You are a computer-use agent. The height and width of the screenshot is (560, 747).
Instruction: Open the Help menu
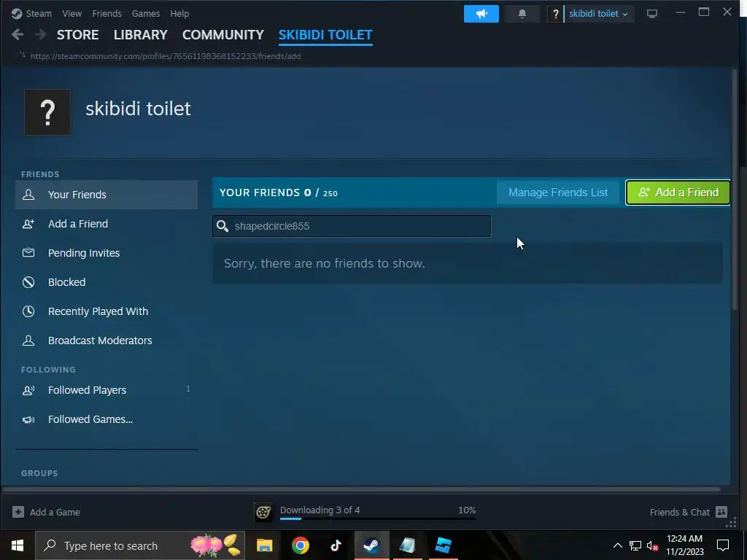pos(179,14)
